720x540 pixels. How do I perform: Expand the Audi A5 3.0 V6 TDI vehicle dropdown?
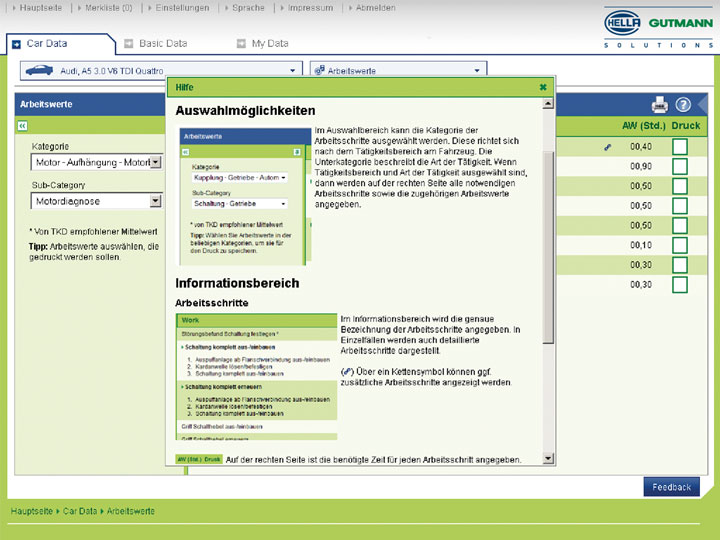coord(294,71)
